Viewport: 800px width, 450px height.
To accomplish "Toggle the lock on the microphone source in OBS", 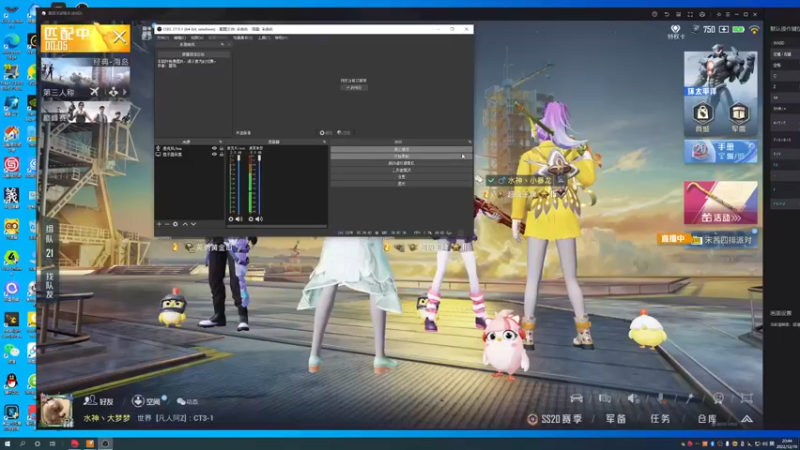I will click(x=221, y=148).
